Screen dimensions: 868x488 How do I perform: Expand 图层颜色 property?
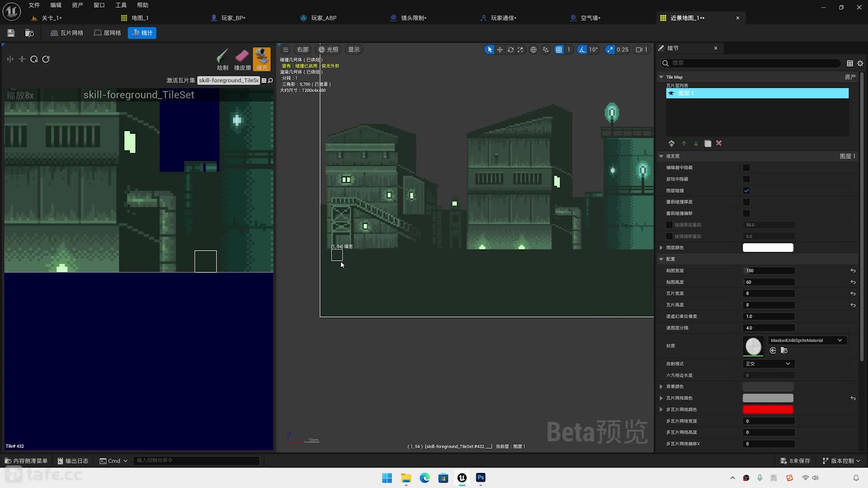coord(661,248)
